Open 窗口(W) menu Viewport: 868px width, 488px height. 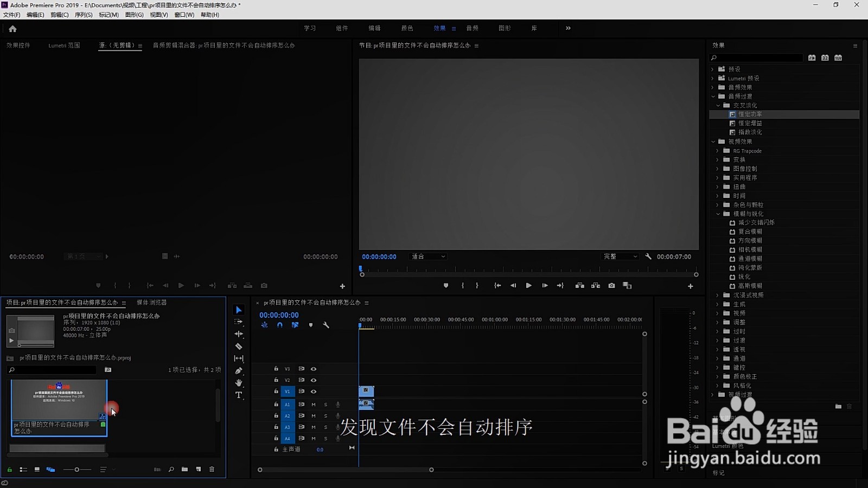click(184, 15)
